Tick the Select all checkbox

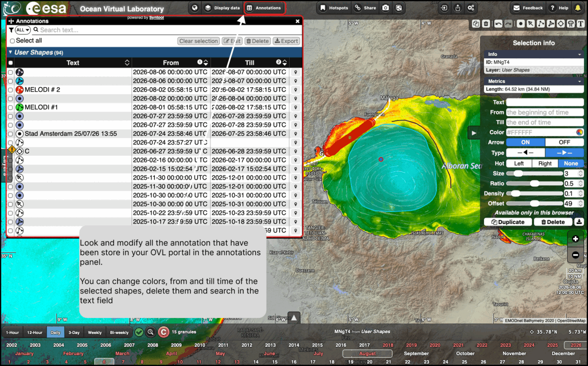(x=12, y=41)
